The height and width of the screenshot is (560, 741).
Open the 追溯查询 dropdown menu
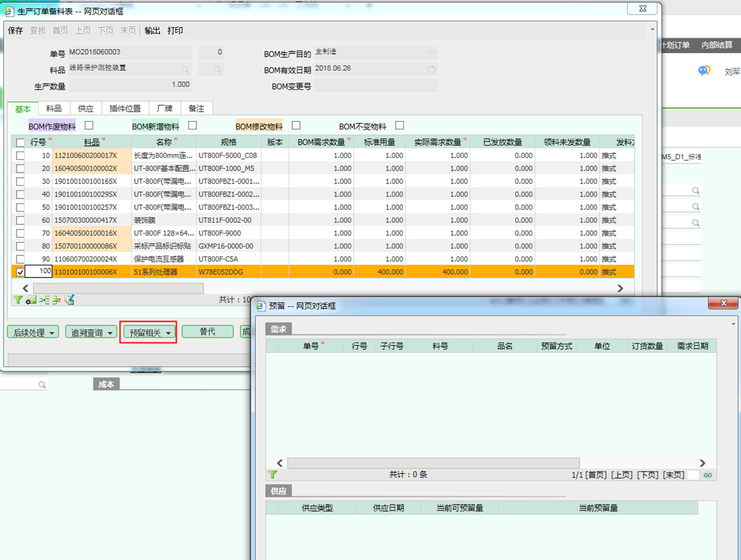coord(90,332)
